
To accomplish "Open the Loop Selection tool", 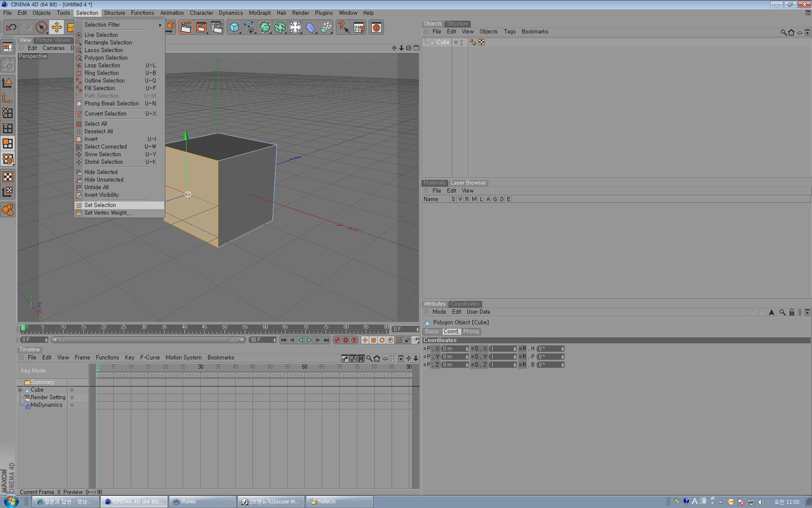I will [102, 65].
